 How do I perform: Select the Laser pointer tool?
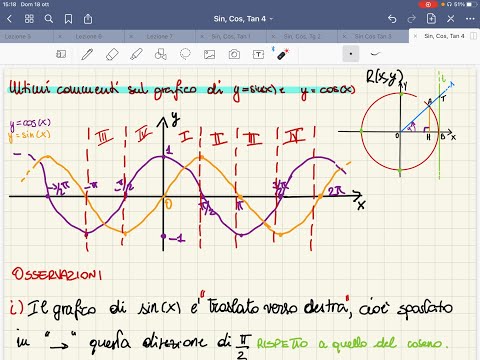283,54
